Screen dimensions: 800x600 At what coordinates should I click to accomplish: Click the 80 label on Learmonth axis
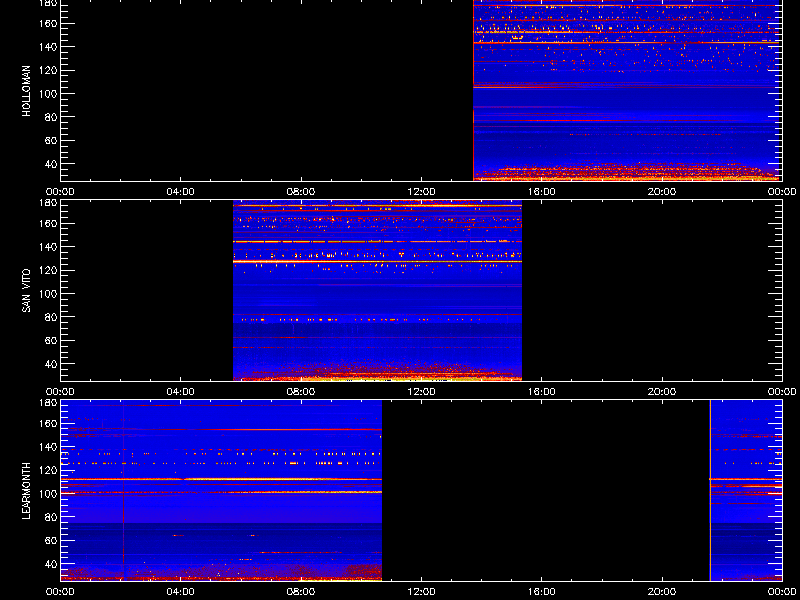tap(52, 517)
